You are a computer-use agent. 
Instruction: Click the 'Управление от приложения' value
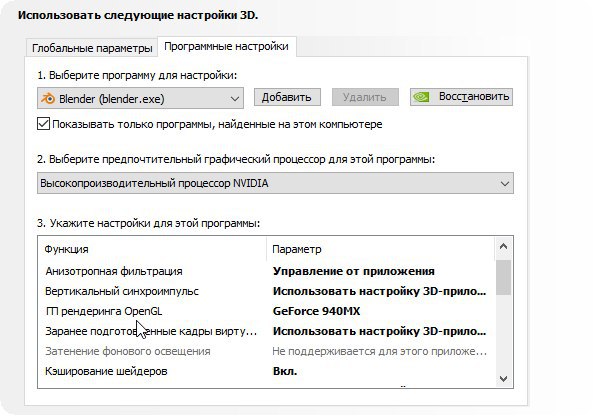353,271
